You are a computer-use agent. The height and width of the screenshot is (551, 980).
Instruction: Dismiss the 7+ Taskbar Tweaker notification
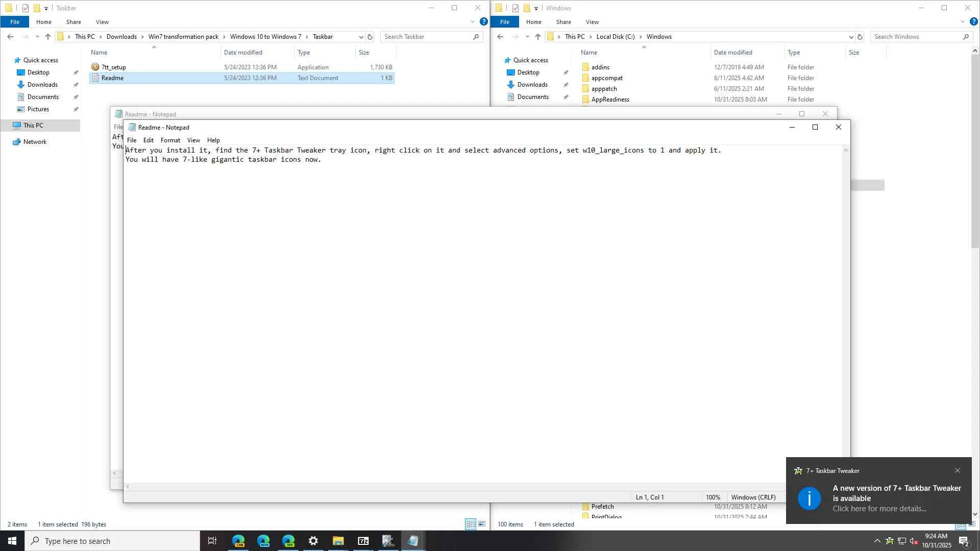coord(958,470)
